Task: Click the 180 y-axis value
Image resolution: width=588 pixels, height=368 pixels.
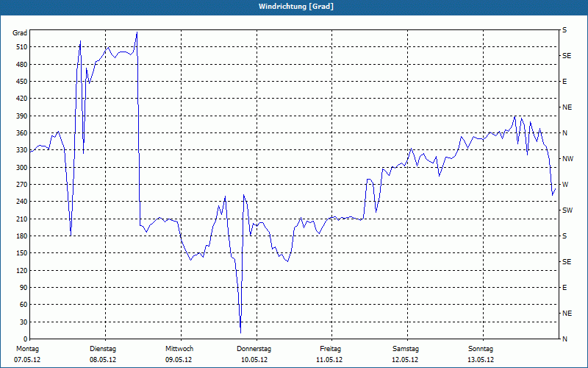Action: 22,236
